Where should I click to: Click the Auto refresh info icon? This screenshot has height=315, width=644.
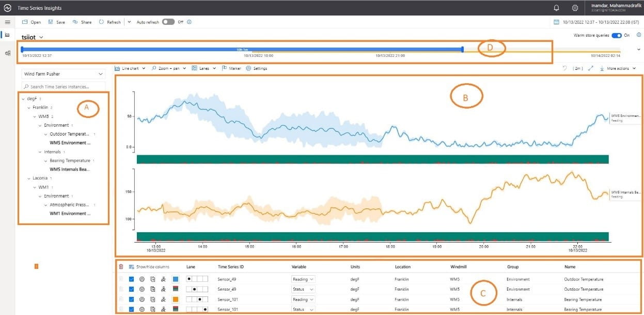tap(189, 22)
